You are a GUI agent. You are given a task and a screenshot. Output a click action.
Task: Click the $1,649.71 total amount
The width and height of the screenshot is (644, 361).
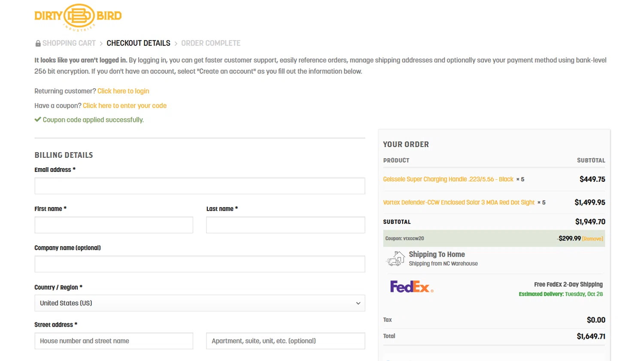click(x=591, y=337)
